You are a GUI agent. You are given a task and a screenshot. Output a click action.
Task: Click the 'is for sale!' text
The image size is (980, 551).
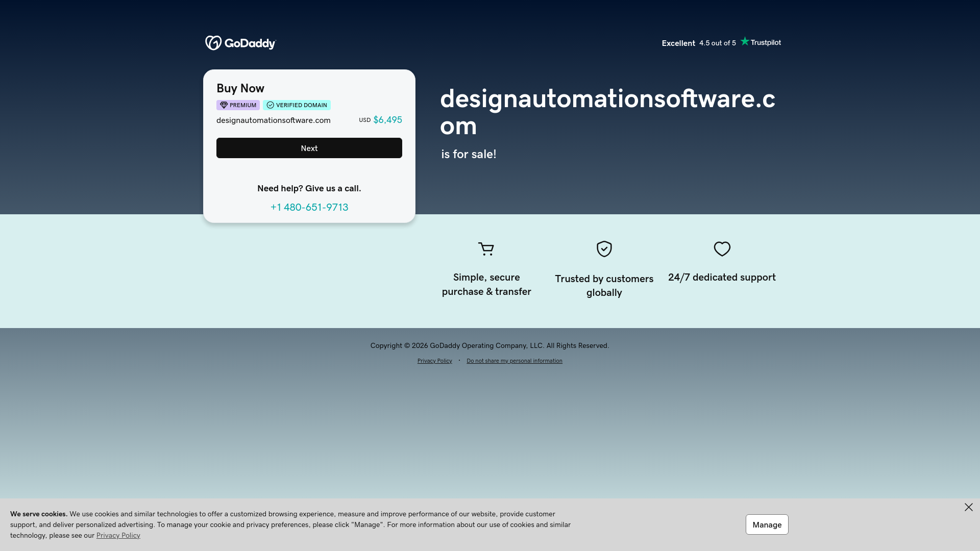tap(469, 154)
